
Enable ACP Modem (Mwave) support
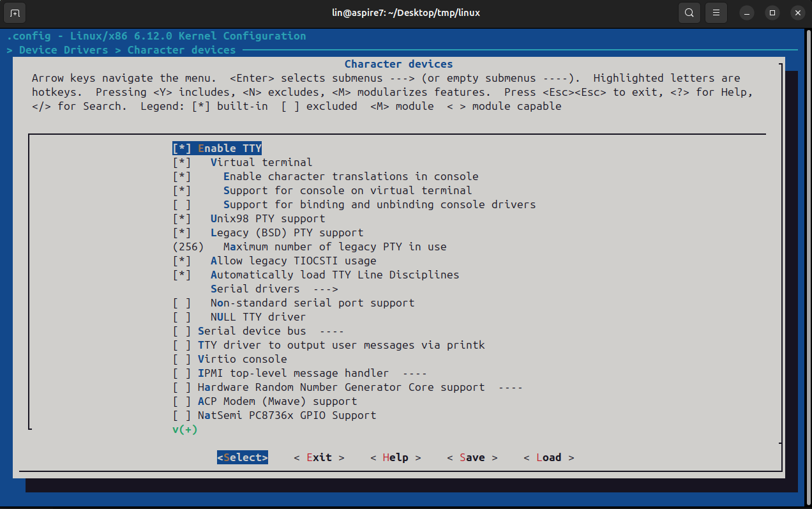(x=265, y=401)
